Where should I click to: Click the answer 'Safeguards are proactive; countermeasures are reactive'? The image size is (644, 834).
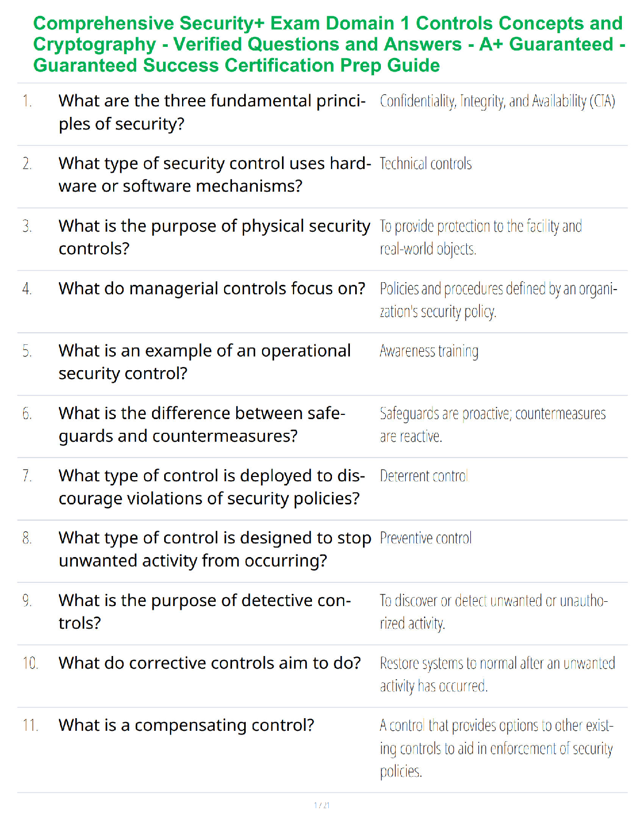(x=493, y=425)
